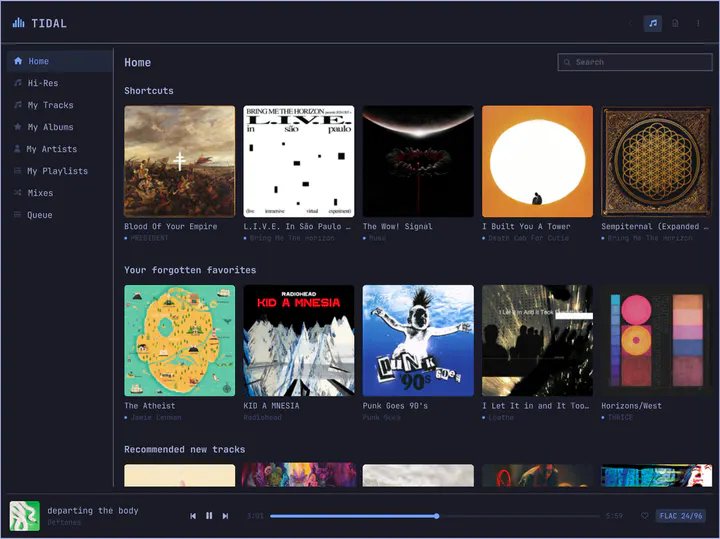
Task: Click the Search input field
Action: (635, 62)
